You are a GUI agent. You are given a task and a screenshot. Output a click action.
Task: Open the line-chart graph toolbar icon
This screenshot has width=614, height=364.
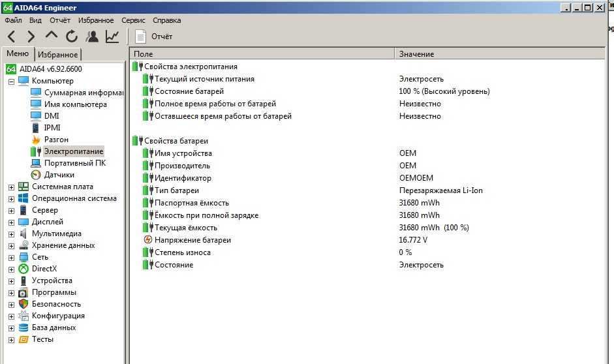(x=112, y=37)
